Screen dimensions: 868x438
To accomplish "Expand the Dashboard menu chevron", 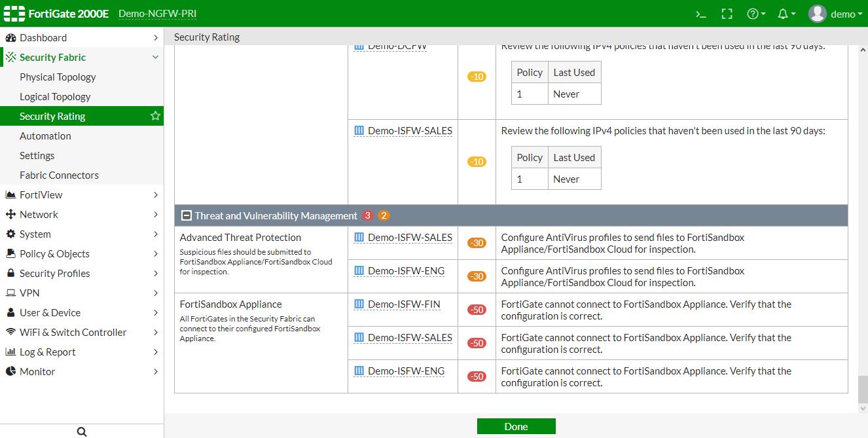I will tap(155, 38).
